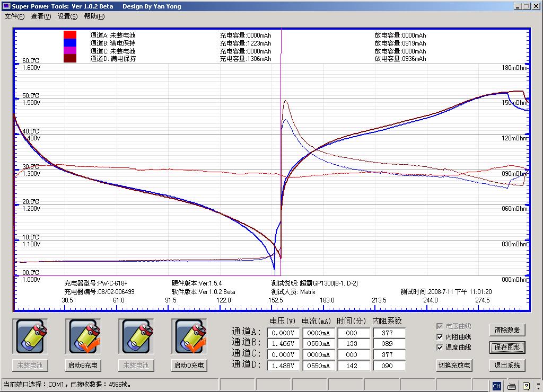This screenshot has height=392, width=543.
Task: Click the disabled 未装电池 button under channel A
Action: (x=30, y=366)
